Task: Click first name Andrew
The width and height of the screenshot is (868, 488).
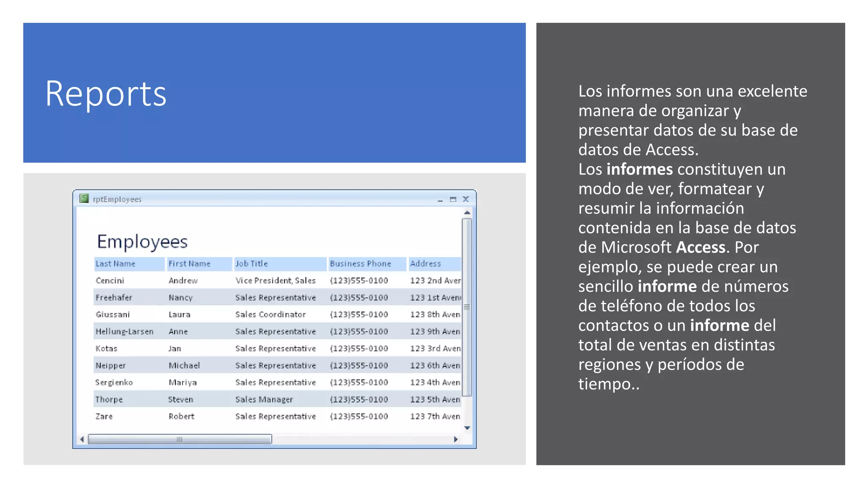Action: coord(183,280)
